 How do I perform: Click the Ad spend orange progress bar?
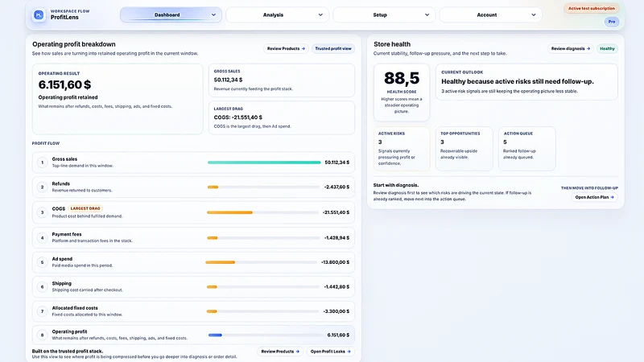coord(220,262)
